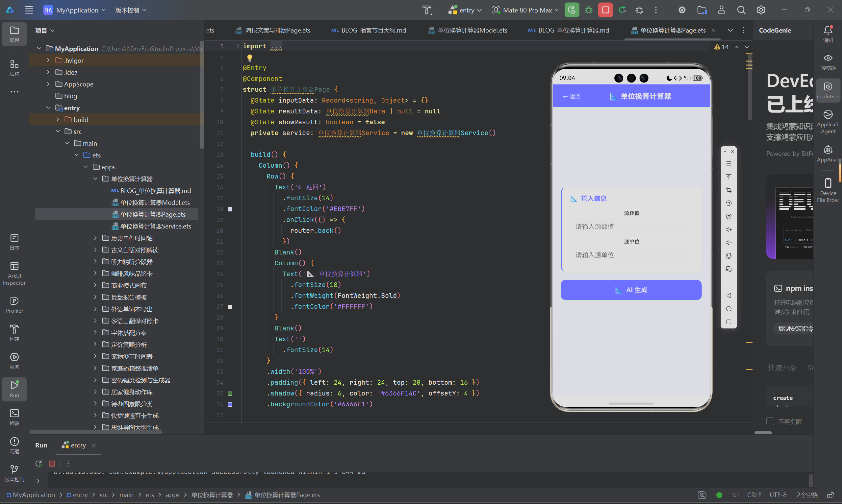Viewport: 842px width, 504px height.
Task: Open the Build tool window in sidebar
Action: click(x=14, y=333)
